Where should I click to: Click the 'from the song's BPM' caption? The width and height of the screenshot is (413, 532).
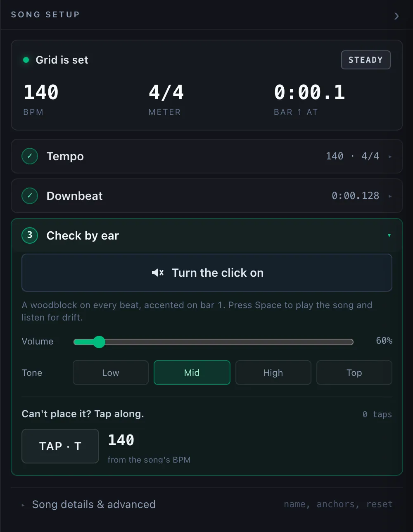149,459
